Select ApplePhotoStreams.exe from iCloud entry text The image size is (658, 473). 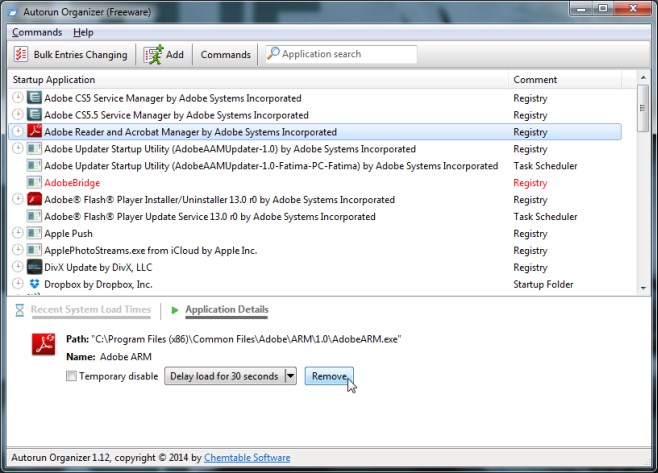[x=151, y=251]
